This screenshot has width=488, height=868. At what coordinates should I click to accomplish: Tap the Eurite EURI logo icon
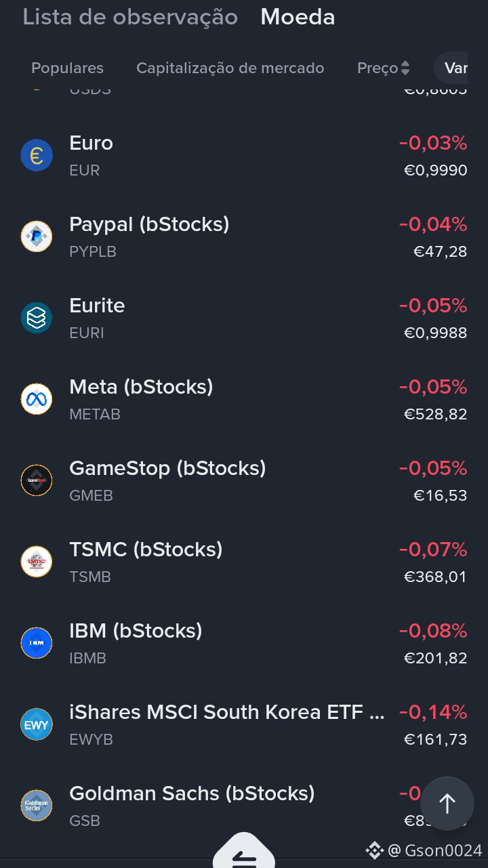pos(37,318)
